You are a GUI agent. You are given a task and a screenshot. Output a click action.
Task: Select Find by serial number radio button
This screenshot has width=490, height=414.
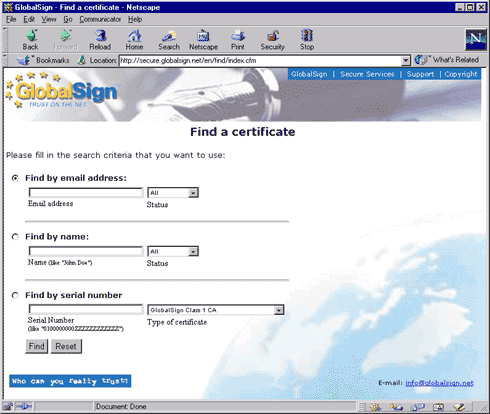click(15, 295)
